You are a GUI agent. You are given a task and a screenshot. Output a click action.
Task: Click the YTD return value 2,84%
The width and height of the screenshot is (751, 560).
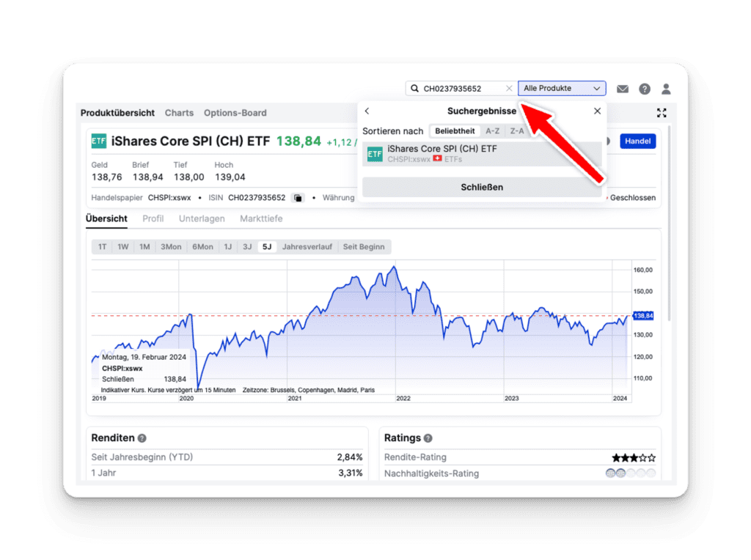pyautogui.click(x=350, y=457)
